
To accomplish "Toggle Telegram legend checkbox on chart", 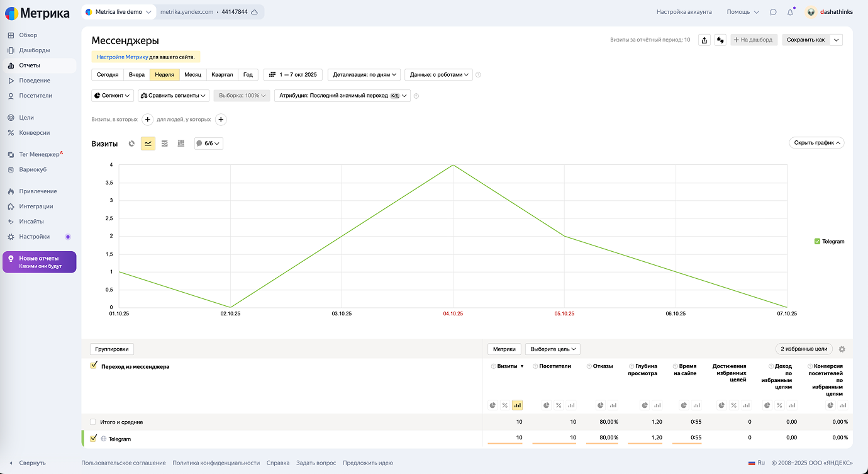I will click(x=817, y=241).
